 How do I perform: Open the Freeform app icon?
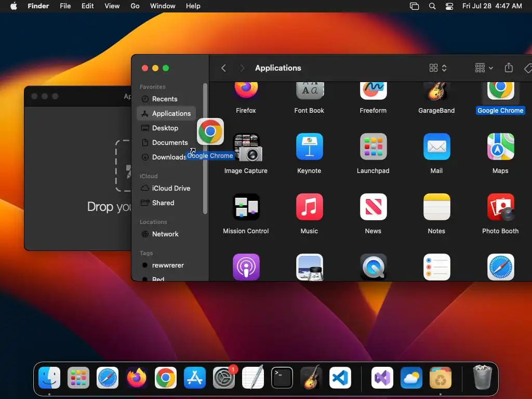point(373,90)
